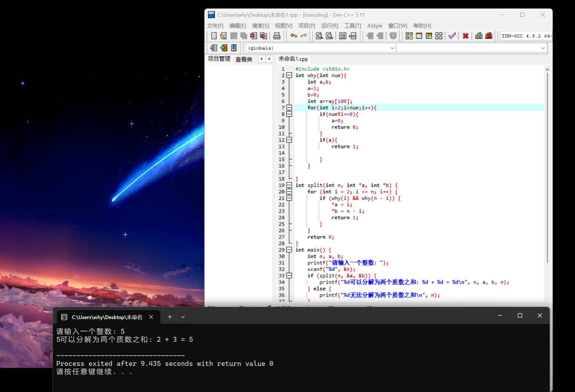Switch to the 查看类 tab
Screen dimensions: 575x392
(x=244, y=59)
